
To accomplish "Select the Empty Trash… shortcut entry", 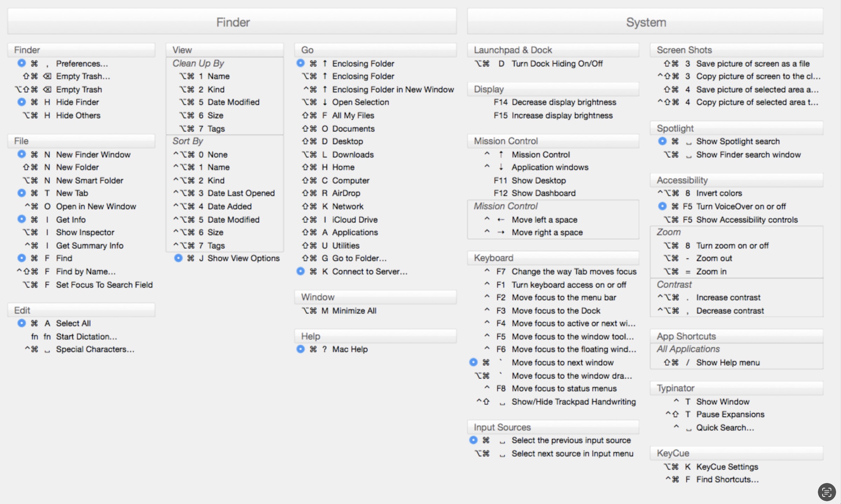I will [x=83, y=76].
